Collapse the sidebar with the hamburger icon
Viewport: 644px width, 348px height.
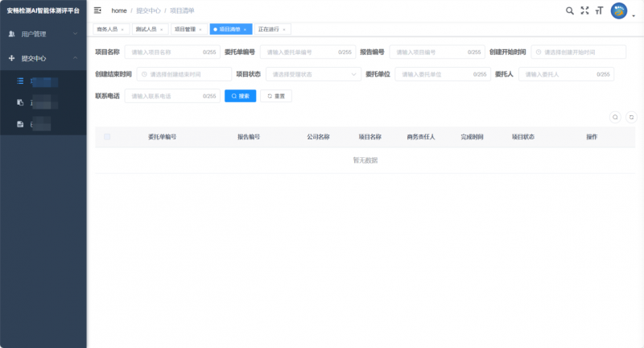[98, 10]
